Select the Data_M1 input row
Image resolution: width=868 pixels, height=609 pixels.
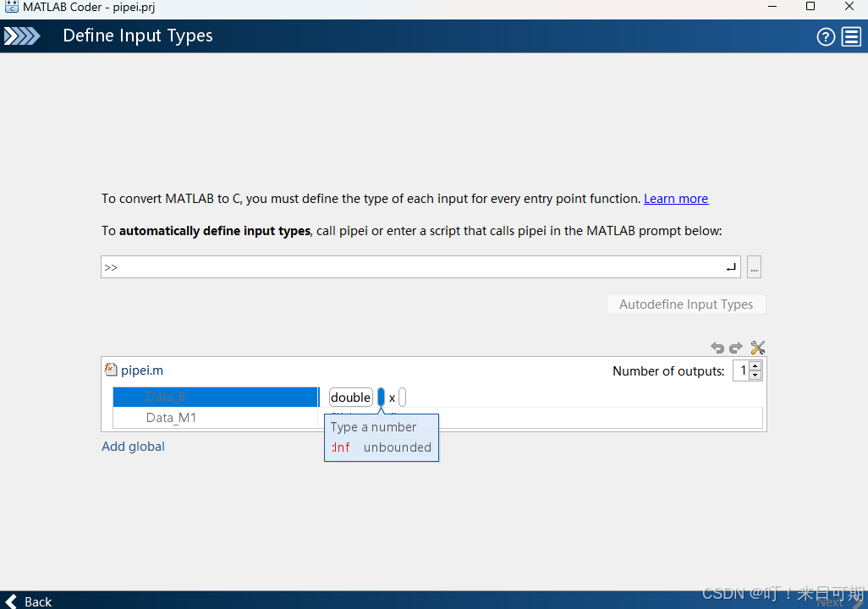click(x=216, y=418)
